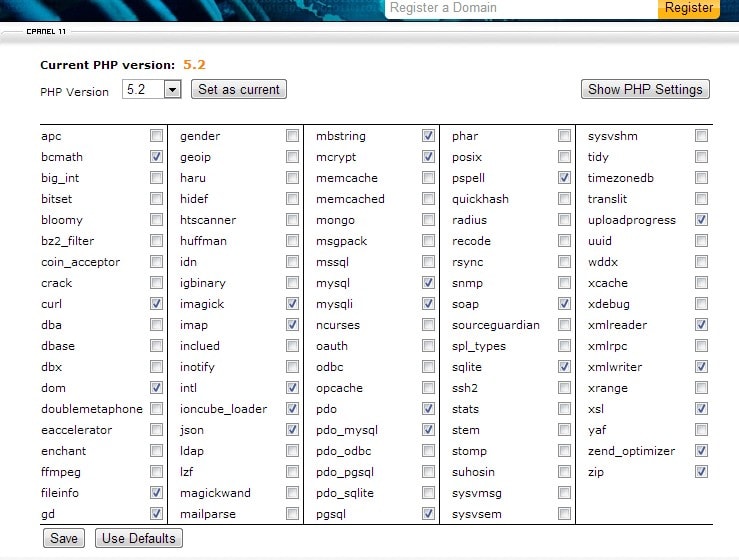Image resolution: width=739 pixels, height=560 pixels.
Task: Click the Show PHP Settings button
Action: point(645,89)
